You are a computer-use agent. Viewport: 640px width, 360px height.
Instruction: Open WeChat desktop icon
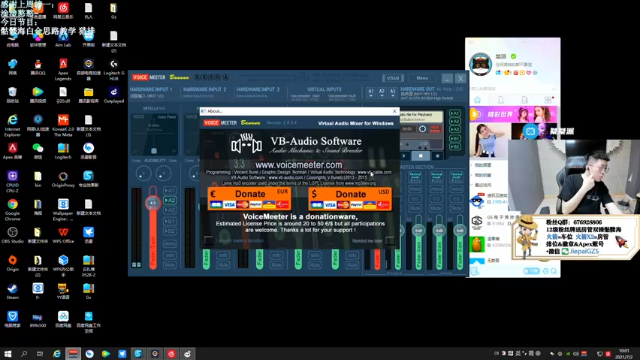click(38, 151)
